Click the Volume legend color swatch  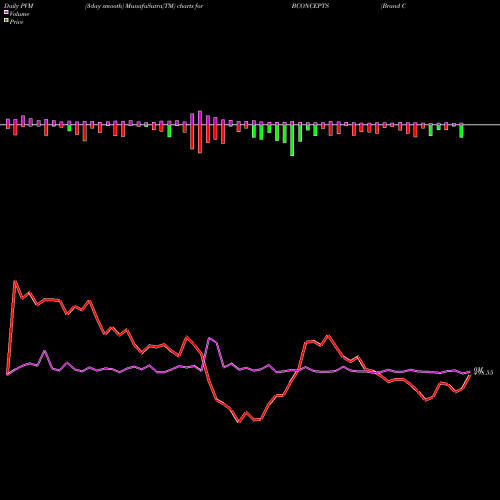6,13
